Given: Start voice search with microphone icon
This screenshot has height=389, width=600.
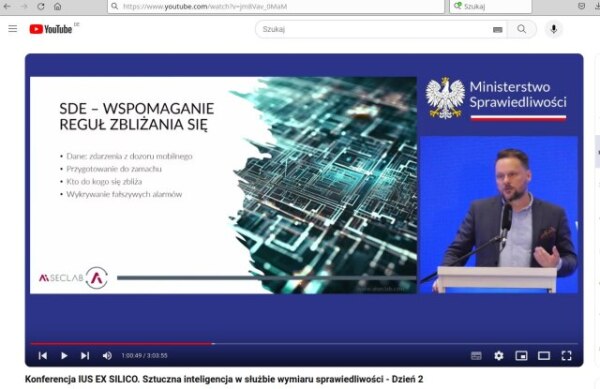Looking at the screenshot, I should [553, 29].
